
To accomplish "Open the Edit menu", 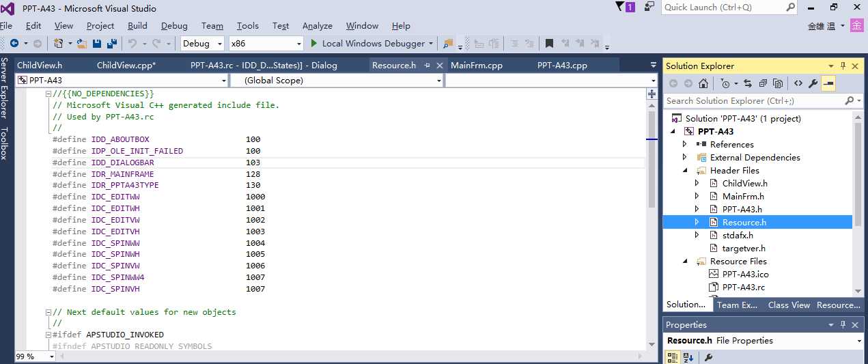I will coord(33,25).
